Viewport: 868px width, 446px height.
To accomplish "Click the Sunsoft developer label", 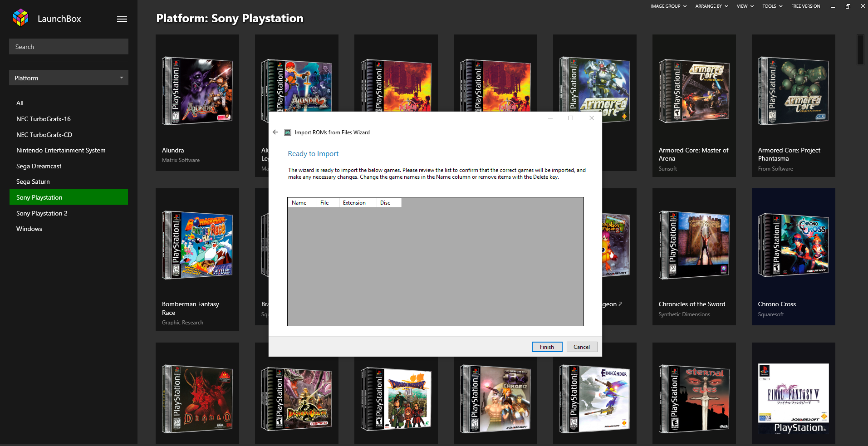I will coord(667,168).
